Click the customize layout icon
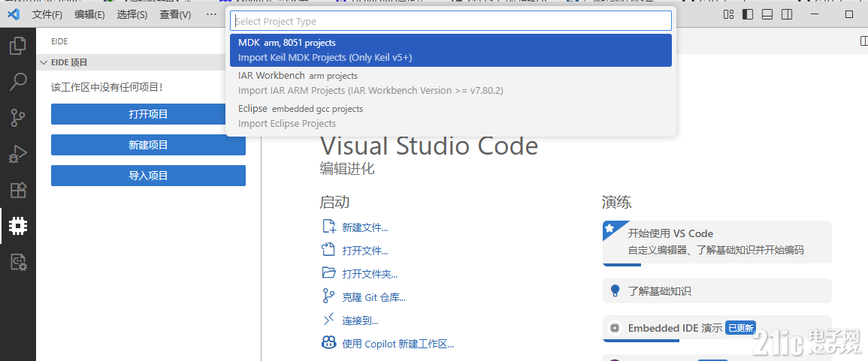Image resolution: width=868 pixels, height=361 pixels. [x=728, y=14]
